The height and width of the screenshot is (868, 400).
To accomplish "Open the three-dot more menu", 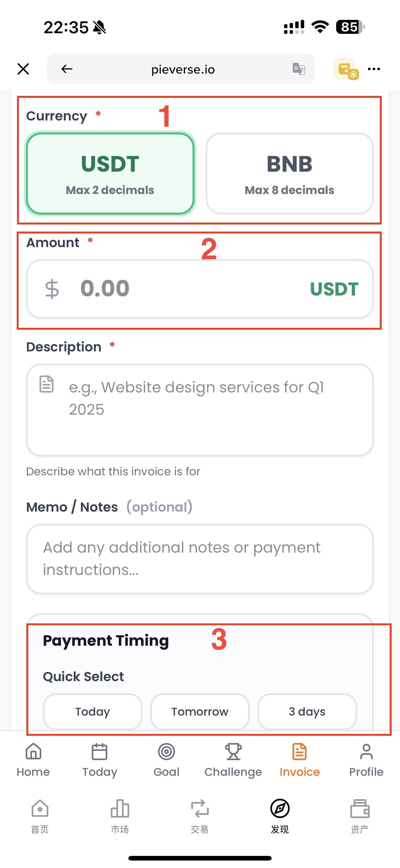I will click(x=374, y=69).
